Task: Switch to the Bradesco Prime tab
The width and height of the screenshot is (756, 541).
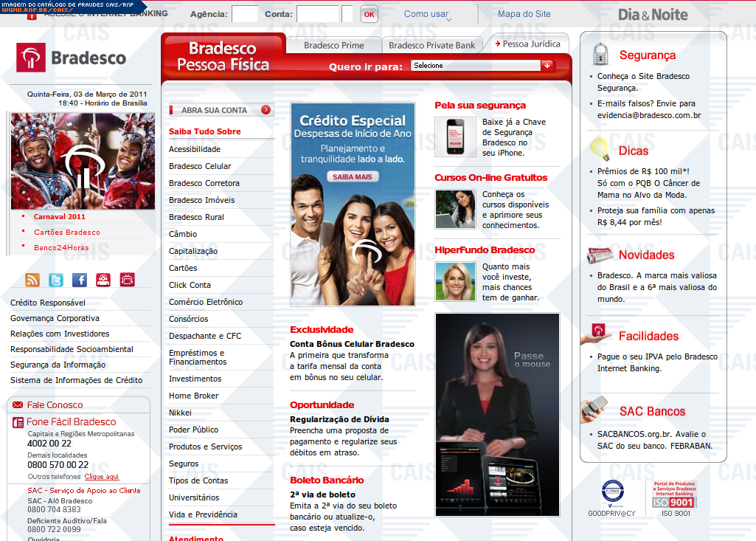Action: coord(333,45)
